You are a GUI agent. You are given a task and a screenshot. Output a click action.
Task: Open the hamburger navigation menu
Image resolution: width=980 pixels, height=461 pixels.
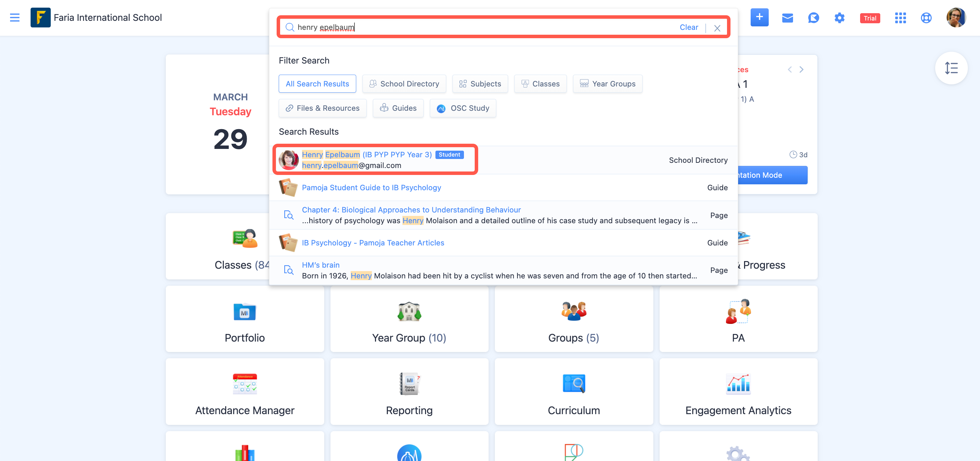pos(15,17)
